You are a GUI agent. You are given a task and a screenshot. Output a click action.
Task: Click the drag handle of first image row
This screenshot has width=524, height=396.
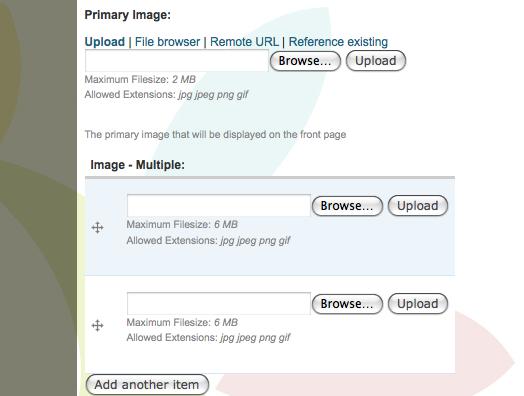[x=98, y=228]
